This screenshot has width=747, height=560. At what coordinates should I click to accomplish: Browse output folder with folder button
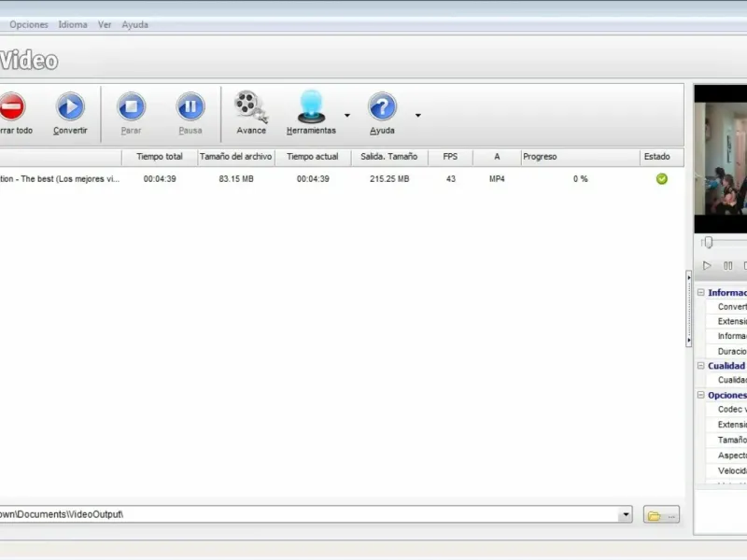[661, 515]
